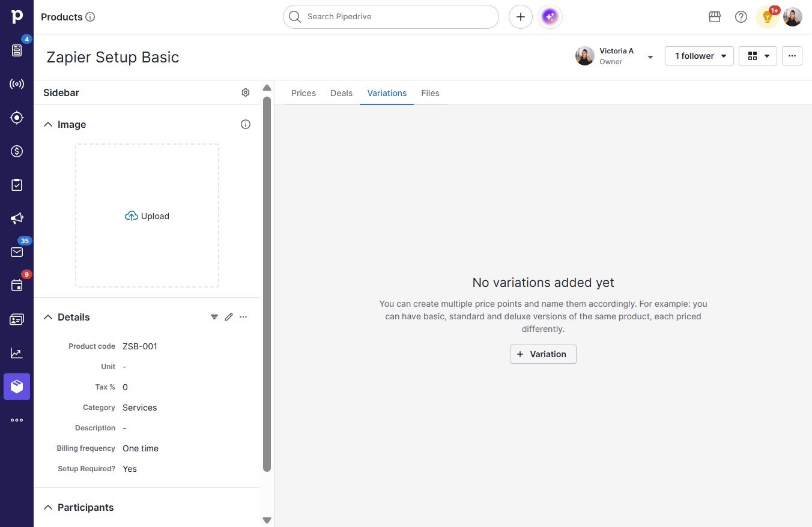Click the add Variation button
The width and height of the screenshot is (812, 527).
click(543, 354)
